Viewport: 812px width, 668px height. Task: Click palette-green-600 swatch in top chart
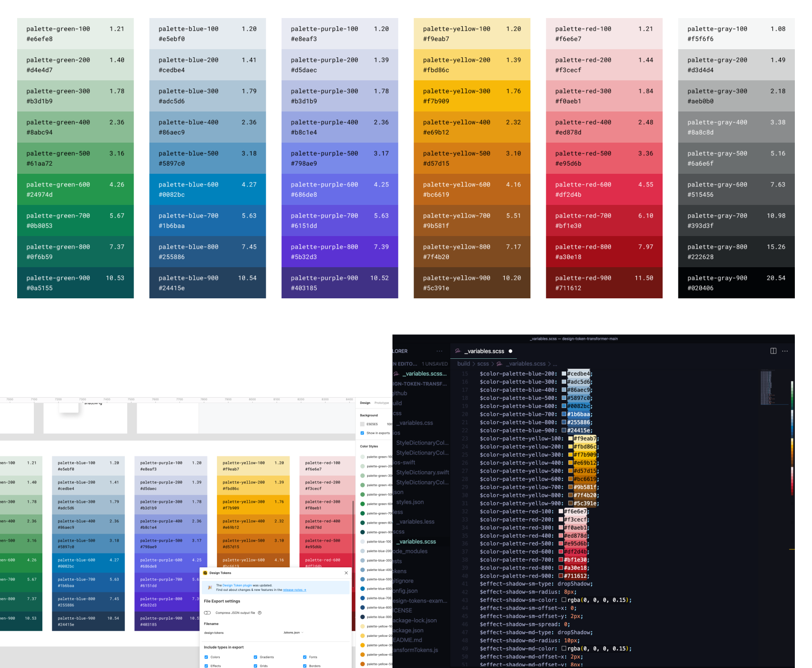pos(75,190)
